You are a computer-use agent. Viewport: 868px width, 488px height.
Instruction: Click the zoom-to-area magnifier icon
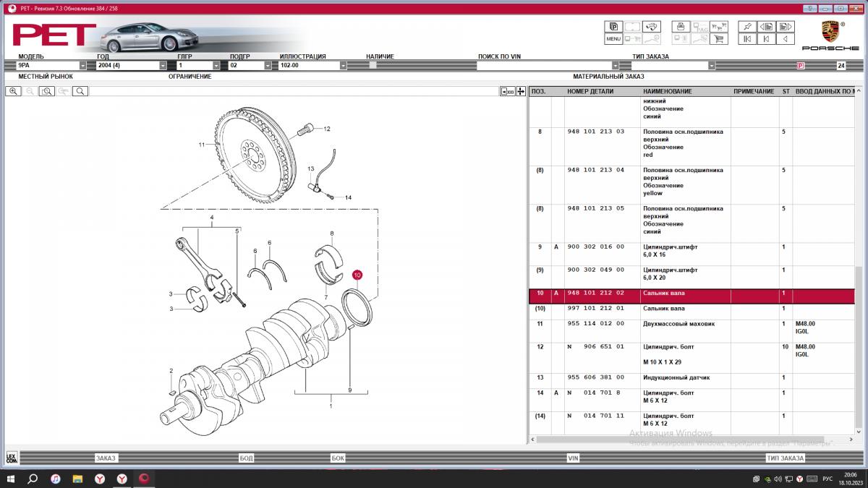click(x=46, y=91)
